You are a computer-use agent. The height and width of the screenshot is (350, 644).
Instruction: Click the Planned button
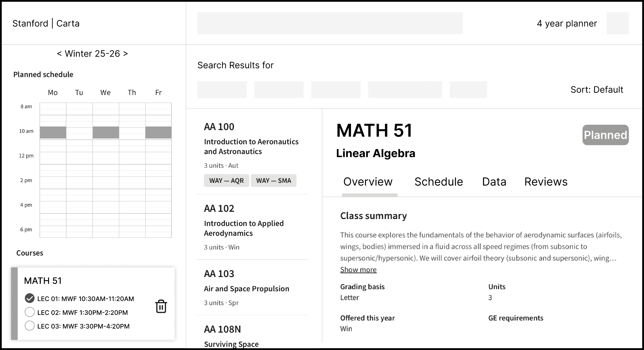(x=605, y=135)
